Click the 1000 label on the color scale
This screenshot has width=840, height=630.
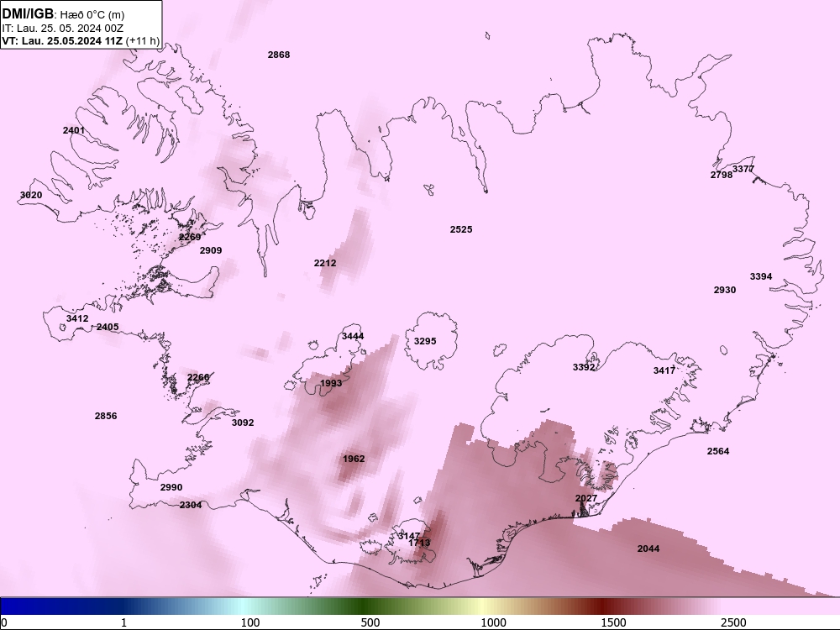(493, 622)
